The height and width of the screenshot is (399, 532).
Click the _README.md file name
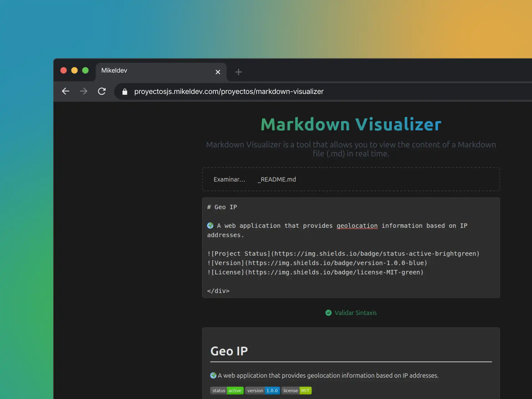click(277, 180)
